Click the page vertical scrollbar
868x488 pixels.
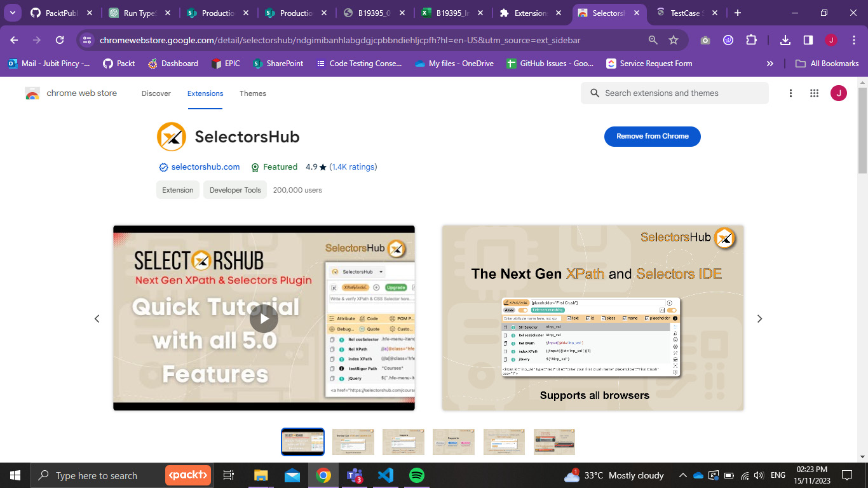(862, 130)
